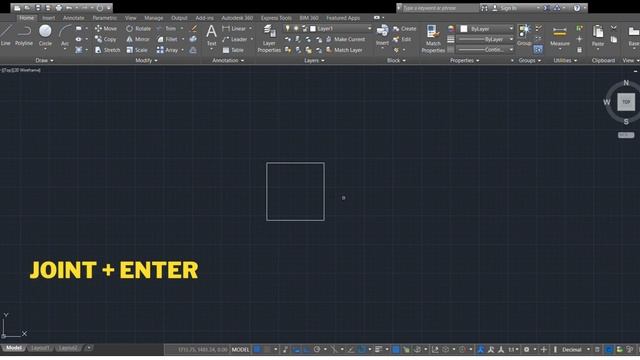Click Match Properties tool
Image resolution: width=640 pixels, height=360 pixels.
pos(433,38)
